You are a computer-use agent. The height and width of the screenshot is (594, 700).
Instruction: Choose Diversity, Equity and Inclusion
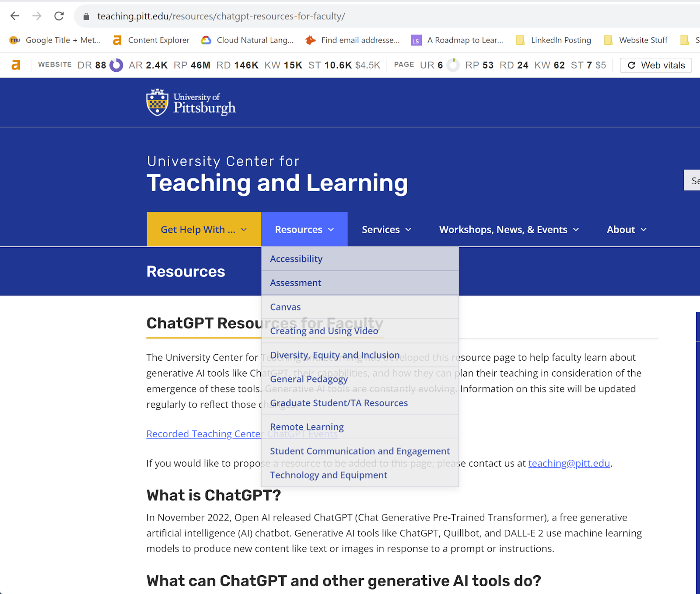click(x=360, y=355)
